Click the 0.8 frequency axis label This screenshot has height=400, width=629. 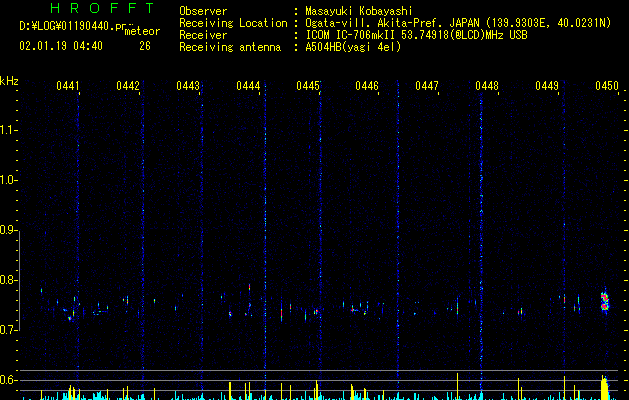pyautogui.click(x=9, y=280)
